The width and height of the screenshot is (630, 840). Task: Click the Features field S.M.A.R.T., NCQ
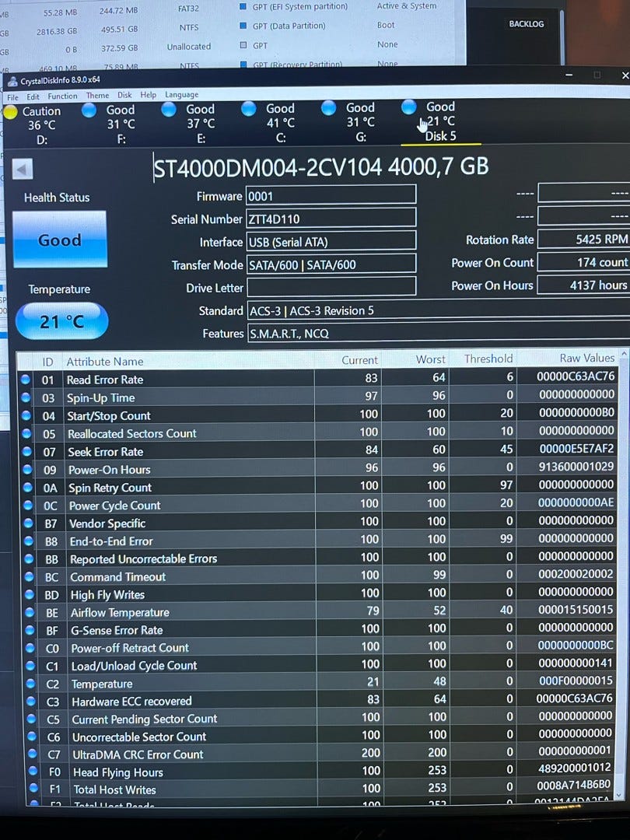438,333
